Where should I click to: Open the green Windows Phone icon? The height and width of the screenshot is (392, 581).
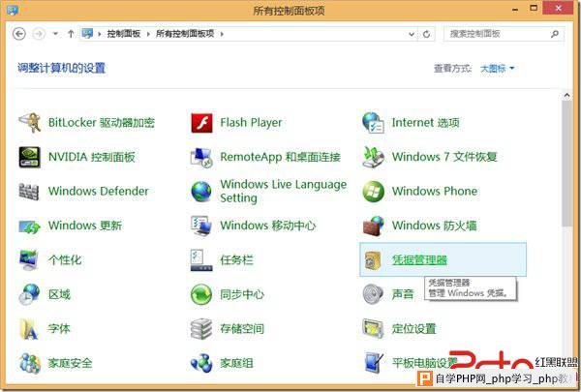coord(373,192)
